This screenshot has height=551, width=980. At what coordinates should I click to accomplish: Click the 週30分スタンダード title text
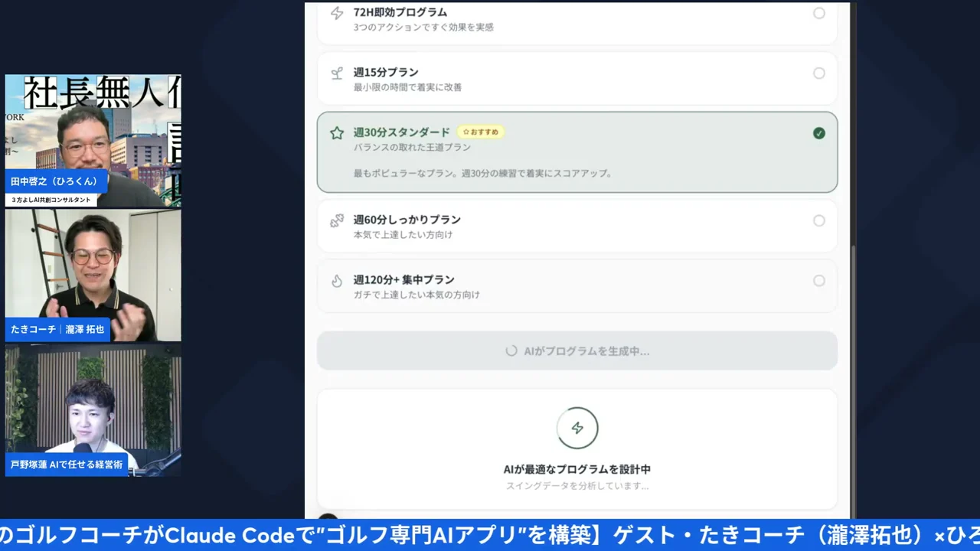[402, 132]
